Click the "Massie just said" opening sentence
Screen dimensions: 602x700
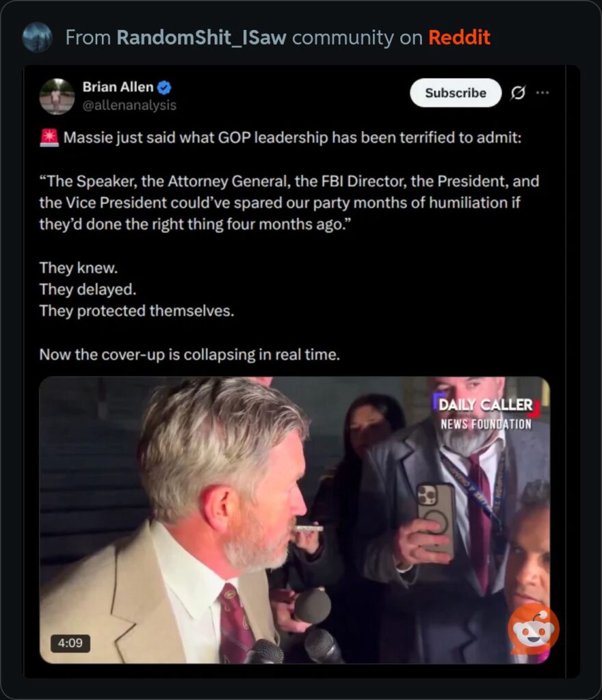pyautogui.click(x=292, y=138)
